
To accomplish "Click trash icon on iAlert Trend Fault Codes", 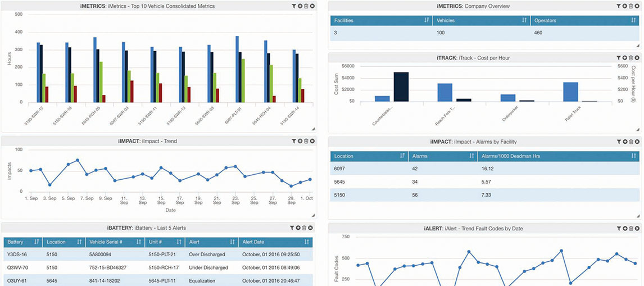I will coord(631,229).
